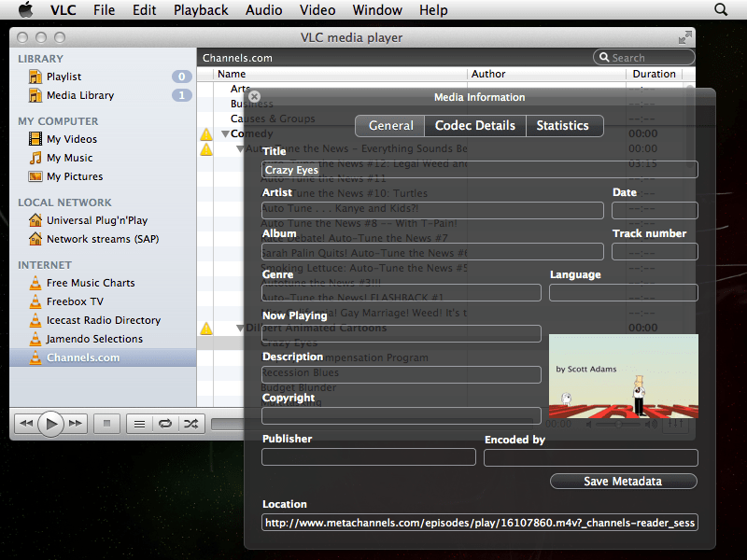Sort by the Duration column header
The height and width of the screenshot is (560, 747).
655,74
